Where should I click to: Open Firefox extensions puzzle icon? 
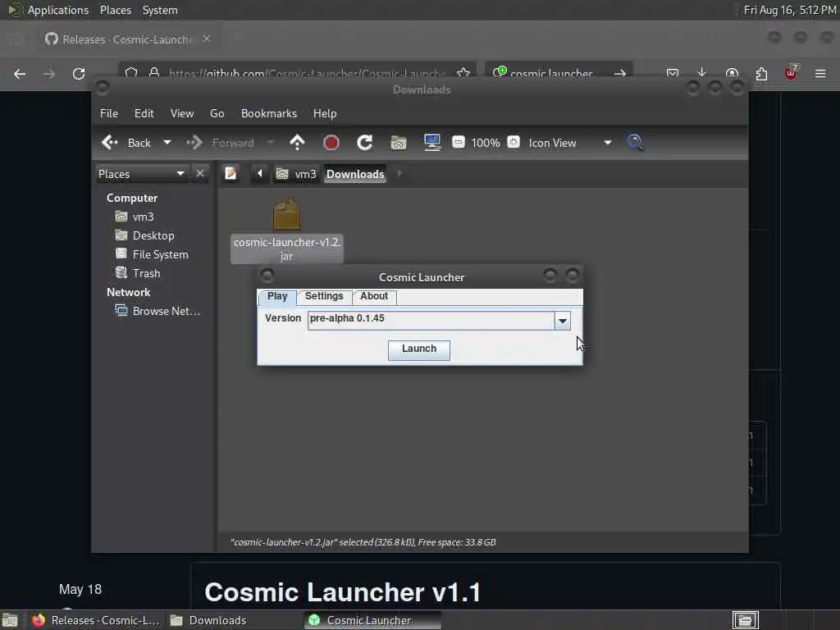761,73
